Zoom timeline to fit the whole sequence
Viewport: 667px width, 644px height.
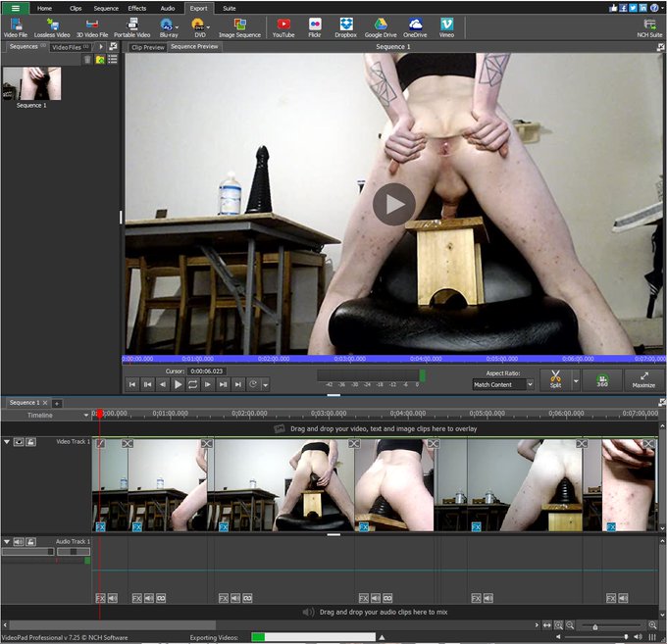[547, 625]
